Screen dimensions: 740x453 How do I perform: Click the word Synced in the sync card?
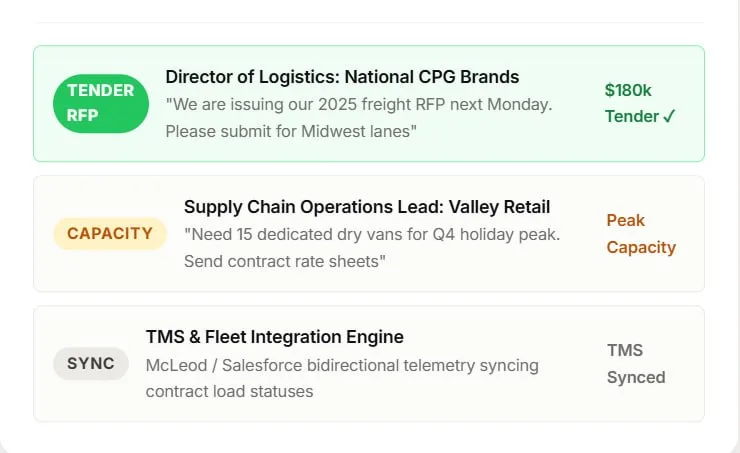click(636, 378)
